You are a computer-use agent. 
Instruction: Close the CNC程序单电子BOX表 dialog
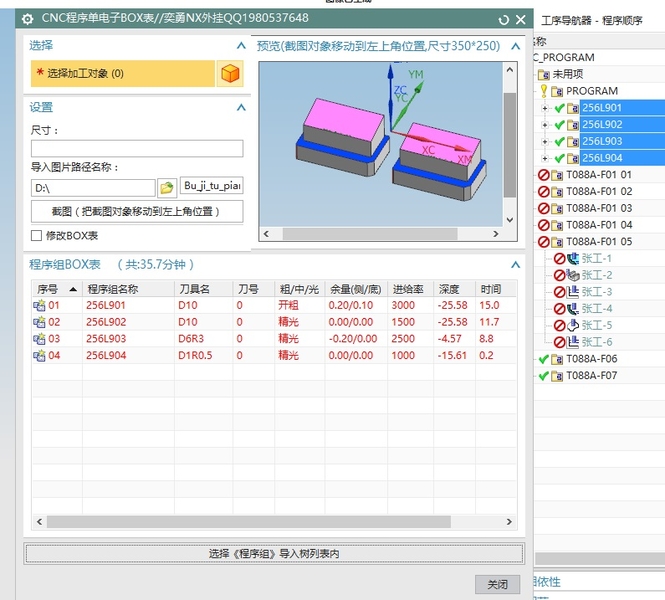521,20
